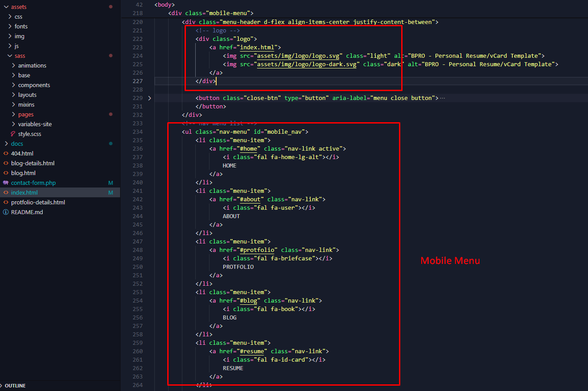Image resolution: width=588 pixels, height=391 pixels.
Task: Click line number 234 in the gutter
Action: pos(137,132)
